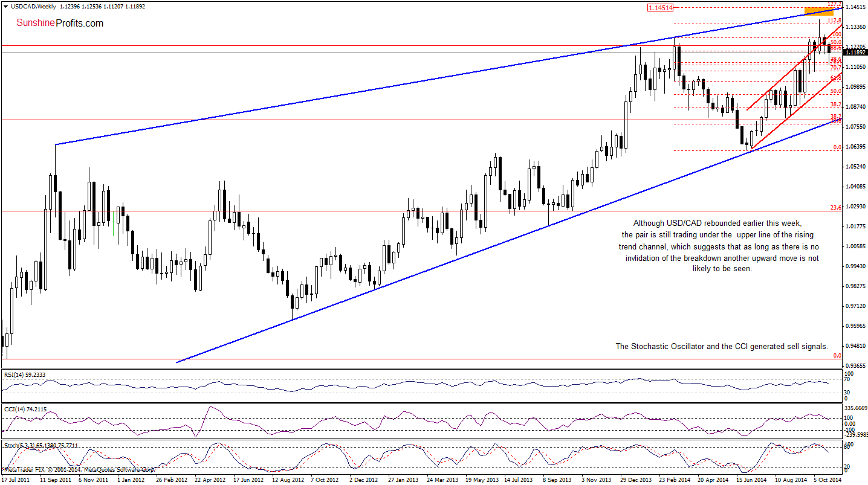Click the 0.93655 price axis value
This screenshot has height=485, width=868.
click(855, 366)
